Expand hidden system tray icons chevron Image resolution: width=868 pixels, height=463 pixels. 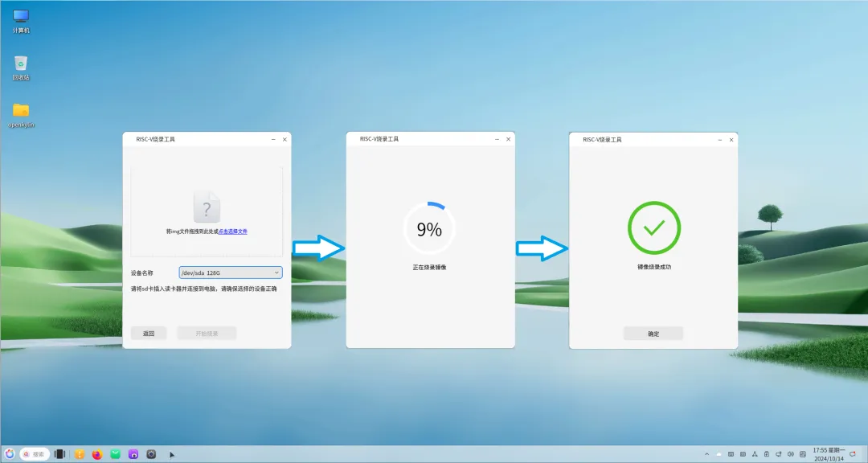coord(706,454)
